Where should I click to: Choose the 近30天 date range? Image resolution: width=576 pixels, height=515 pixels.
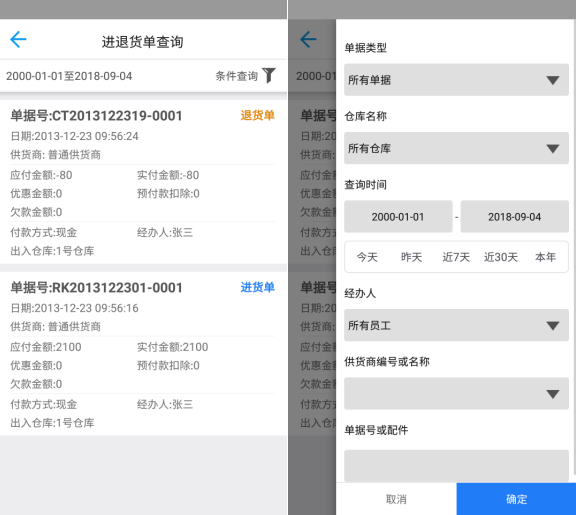(501, 257)
